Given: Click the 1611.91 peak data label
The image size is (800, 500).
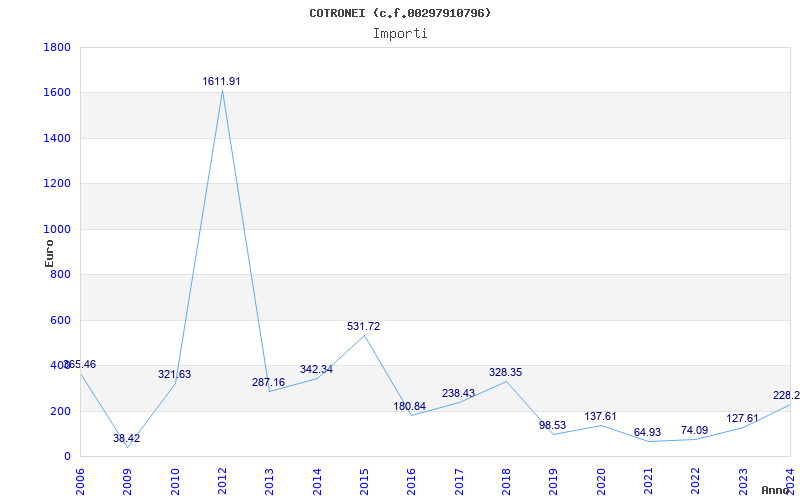Looking at the screenshot, I should tap(221, 82).
